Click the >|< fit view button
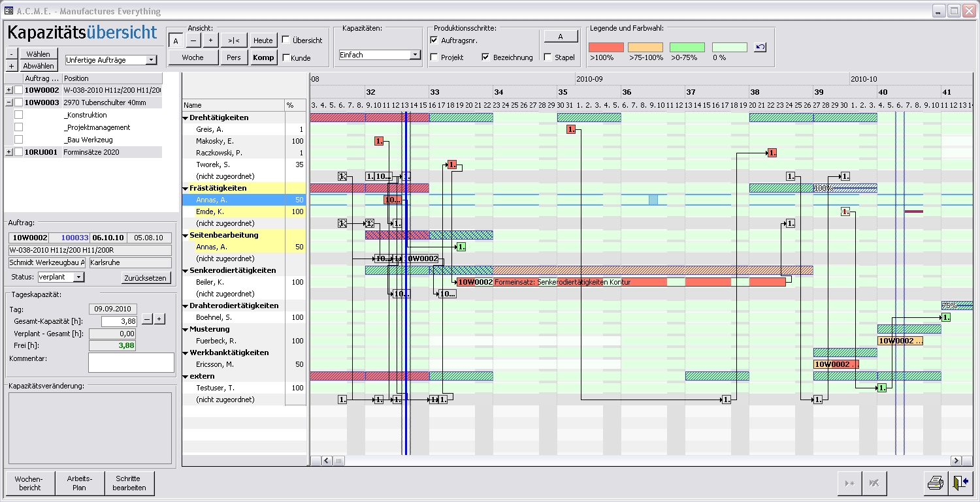Viewport: 980px width, 502px height. click(x=233, y=40)
